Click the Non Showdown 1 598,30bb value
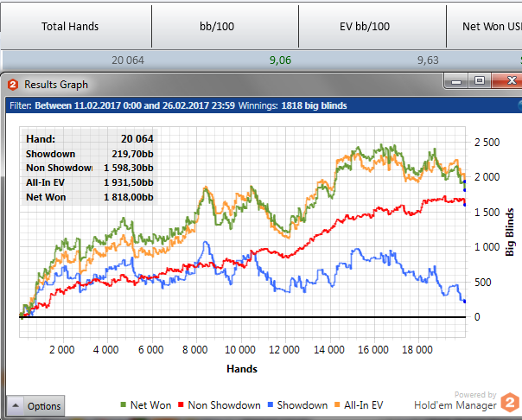 (129, 168)
